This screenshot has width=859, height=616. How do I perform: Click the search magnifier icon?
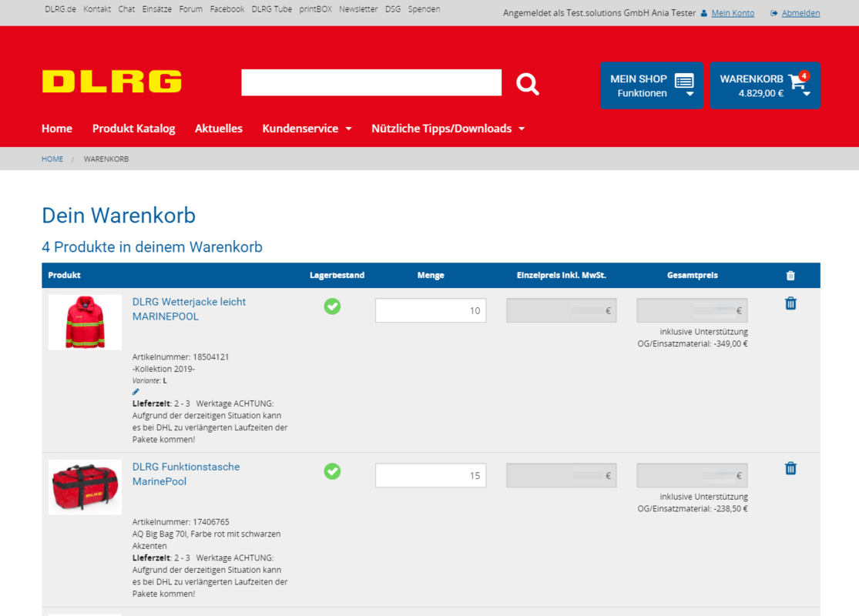528,84
